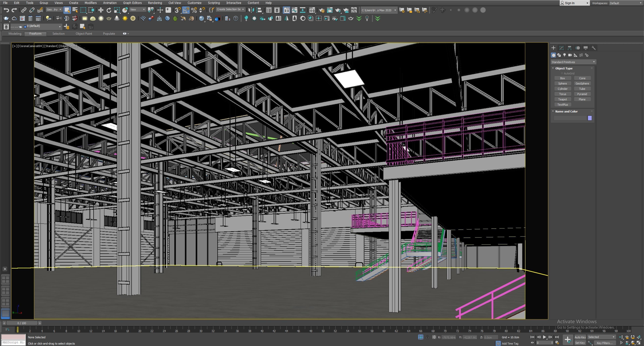644x346 pixels.
Task: Open the Display panel tab
Action: [x=585, y=48]
